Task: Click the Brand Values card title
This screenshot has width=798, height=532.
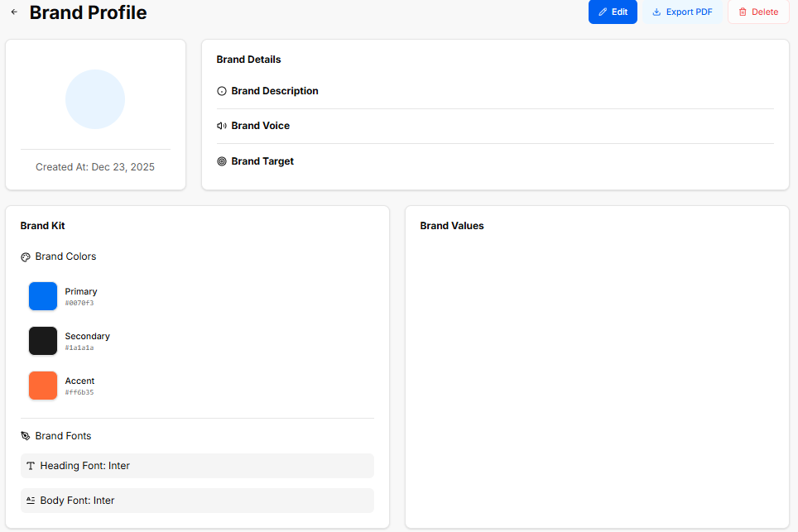Action: tap(452, 226)
